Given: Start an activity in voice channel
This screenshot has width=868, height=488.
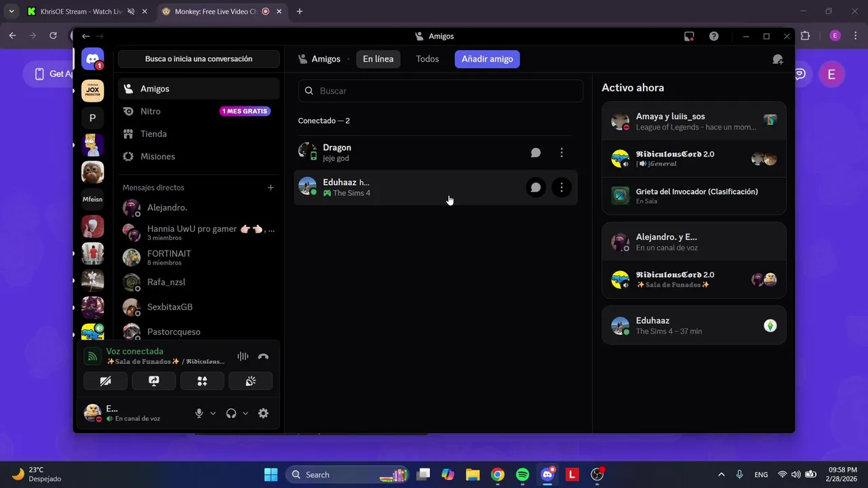Looking at the screenshot, I should click(202, 382).
